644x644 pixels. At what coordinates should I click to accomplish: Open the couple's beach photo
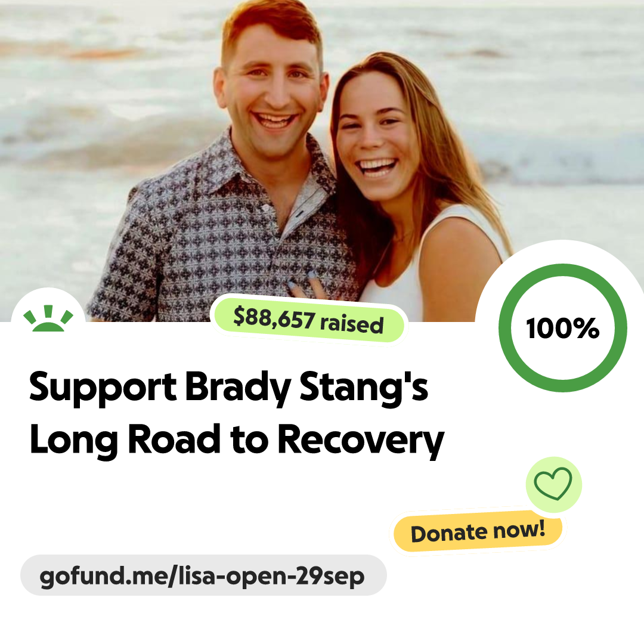pos(322,160)
